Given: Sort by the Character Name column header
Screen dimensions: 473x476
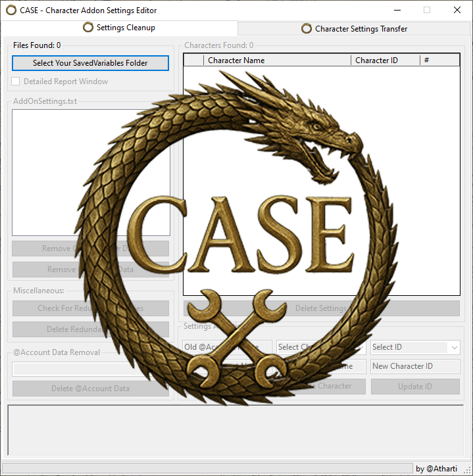Looking at the screenshot, I should tap(276, 60).
